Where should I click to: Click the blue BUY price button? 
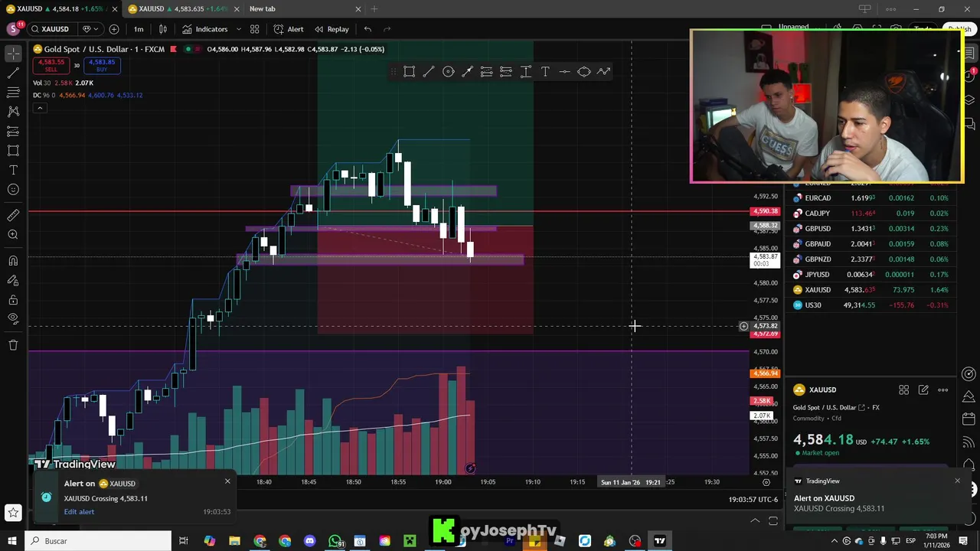click(x=102, y=66)
